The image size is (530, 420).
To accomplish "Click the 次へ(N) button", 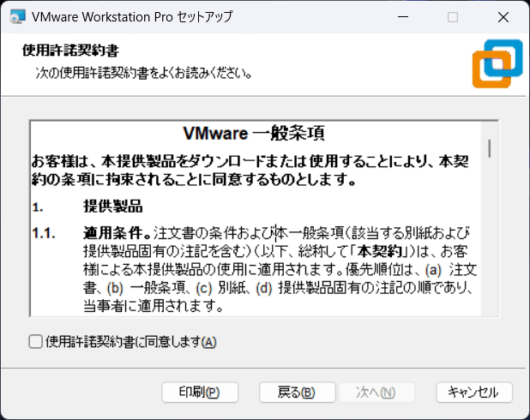I will 377,392.
